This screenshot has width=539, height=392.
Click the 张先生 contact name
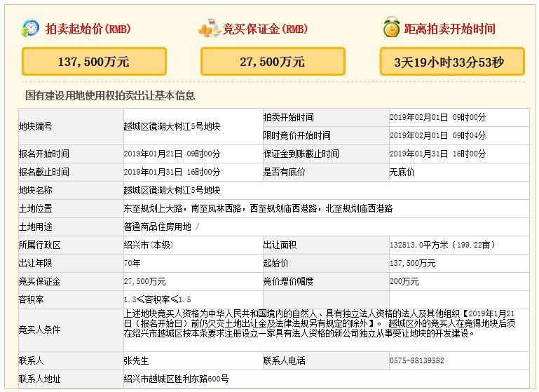click(136, 360)
